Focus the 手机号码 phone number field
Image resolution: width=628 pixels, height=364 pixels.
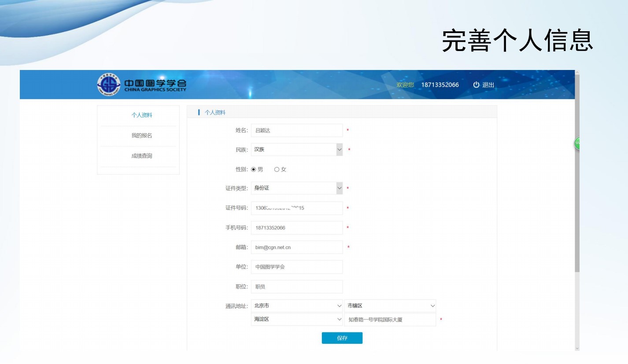click(296, 228)
